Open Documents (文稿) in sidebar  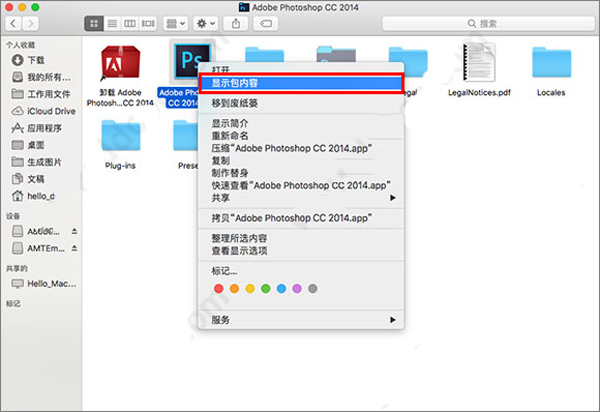(28, 179)
